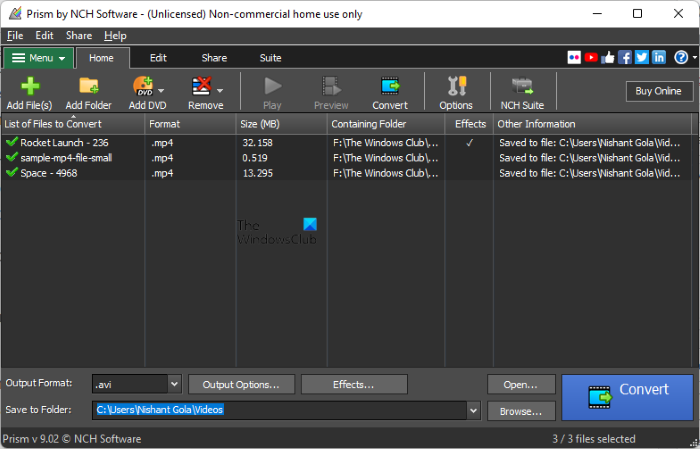Click the Twitter icon
This screenshot has height=449, width=700.
(642, 58)
